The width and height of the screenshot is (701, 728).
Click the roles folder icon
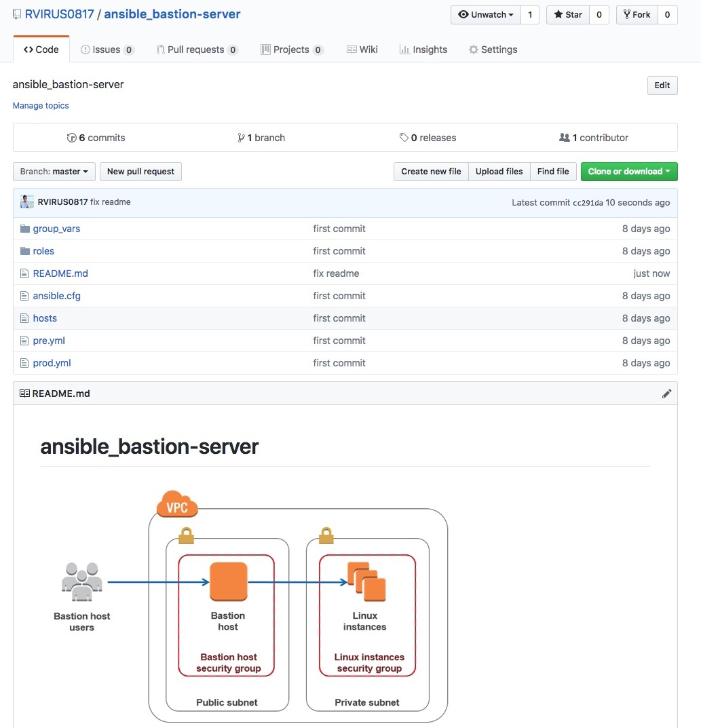coord(25,251)
